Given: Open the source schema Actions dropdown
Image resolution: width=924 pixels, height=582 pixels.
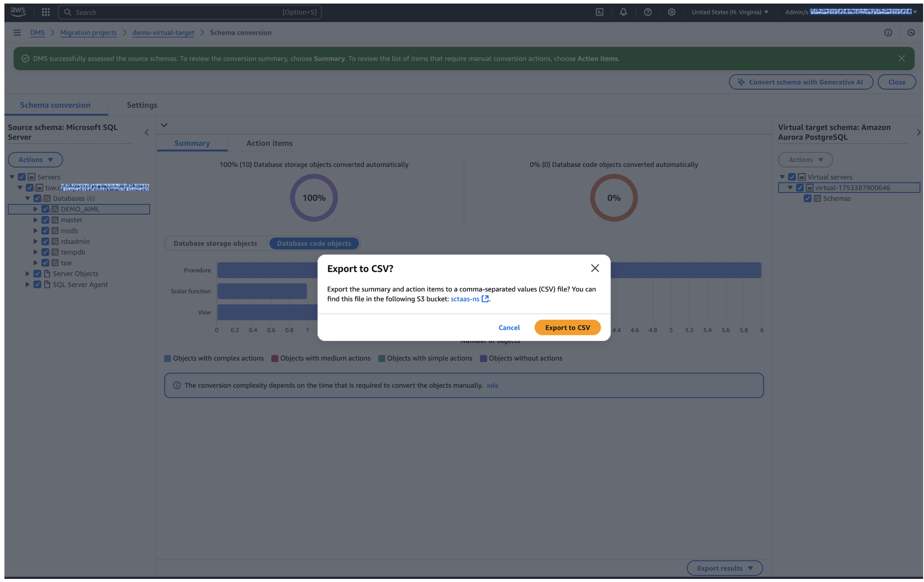Looking at the screenshot, I should pyautogui.click(x=36, y=159).
